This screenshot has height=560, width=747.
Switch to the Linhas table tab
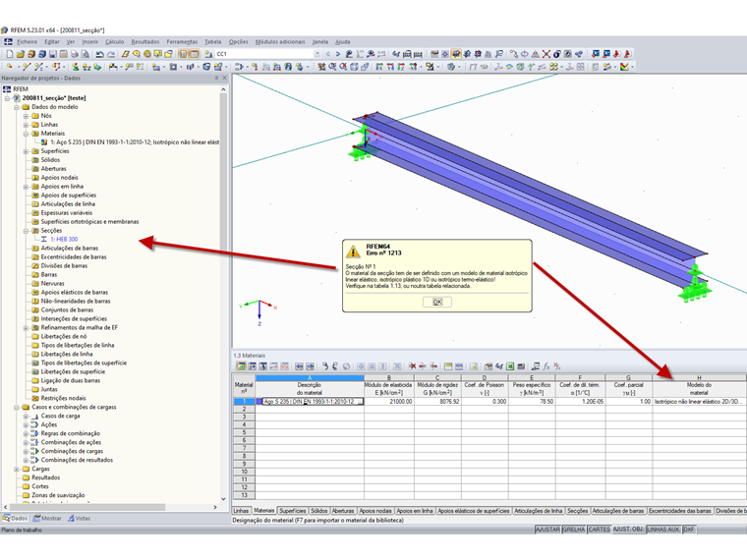click(241, 511)
